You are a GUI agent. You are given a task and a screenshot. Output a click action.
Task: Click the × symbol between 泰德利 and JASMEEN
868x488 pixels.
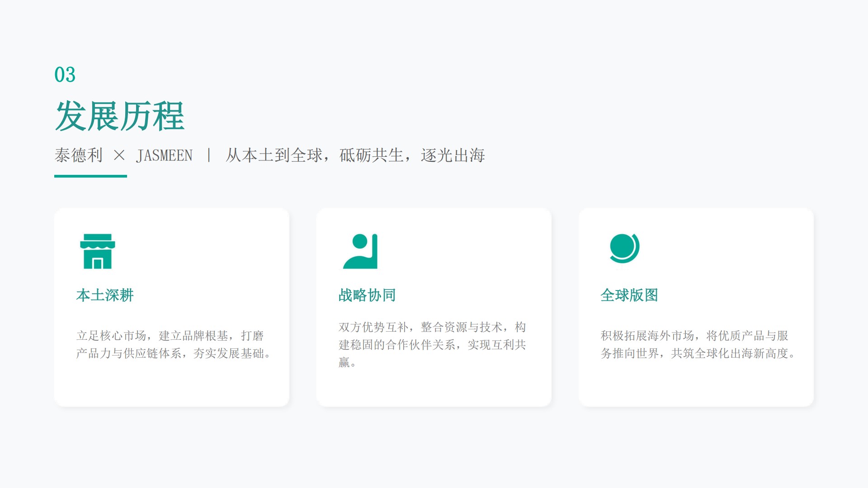tap(119, 155)
